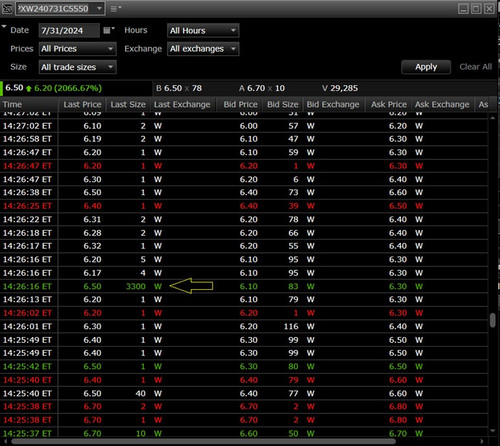Click the Bid Price column header
The image size is (500, 446).
point(240,104)
